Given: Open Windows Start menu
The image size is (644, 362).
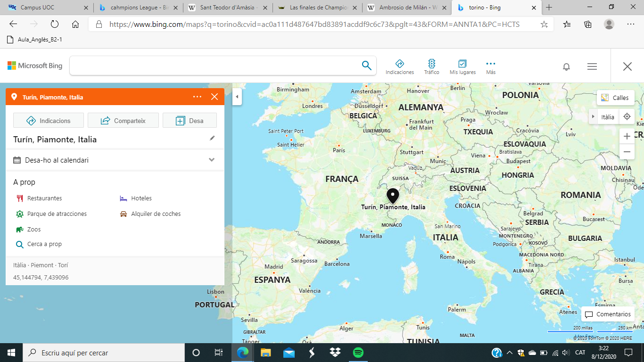Looking at the screenshot, I should pos(11,353).
